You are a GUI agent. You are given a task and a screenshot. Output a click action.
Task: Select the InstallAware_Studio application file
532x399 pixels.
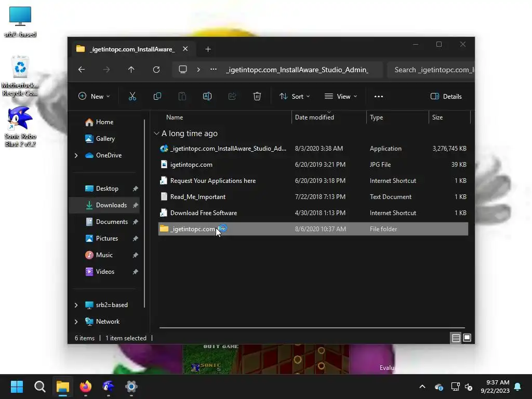313,149
